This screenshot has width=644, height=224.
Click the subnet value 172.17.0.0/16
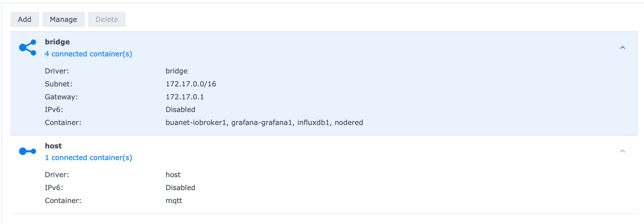coord(191,84)
